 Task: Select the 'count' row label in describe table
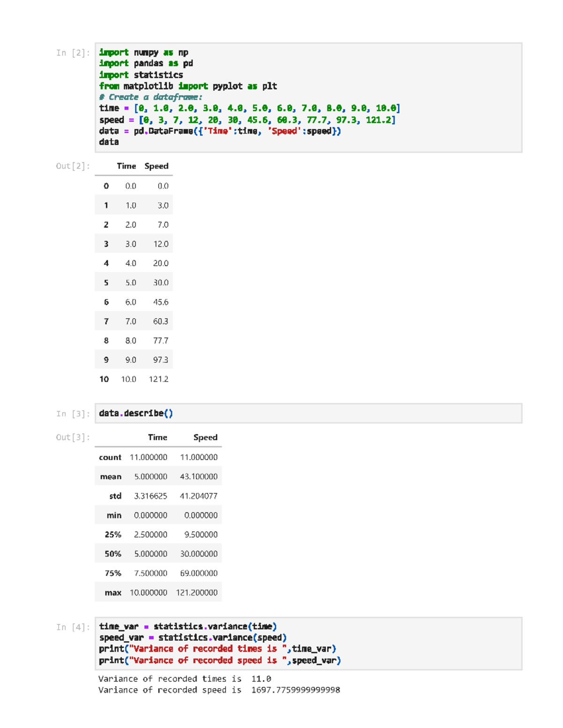(x=110, y=458)
